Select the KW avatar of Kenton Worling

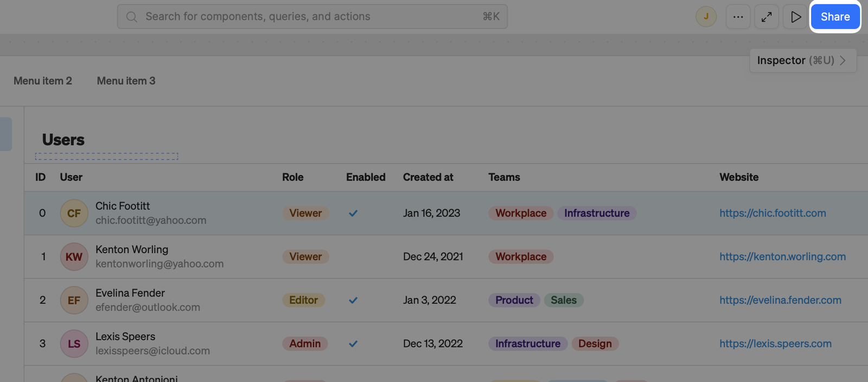[x=74, y=257]
